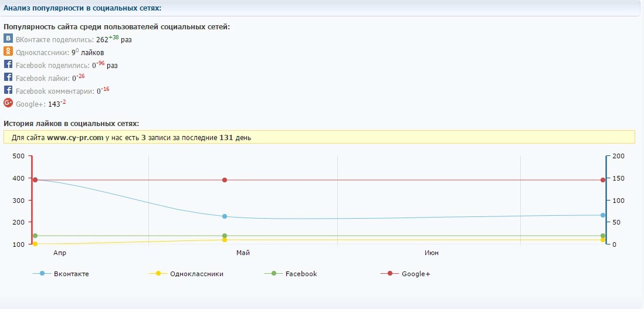Click 'Facebook поделились:' label
This screenshot has width=644, height=309.
pyautogui.click(x=53, y=65)
